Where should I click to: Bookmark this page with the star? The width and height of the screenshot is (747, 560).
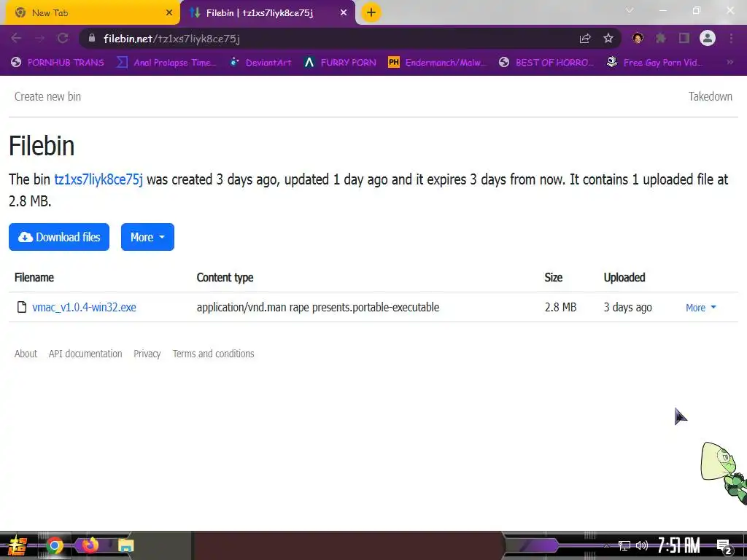(608, 38)
